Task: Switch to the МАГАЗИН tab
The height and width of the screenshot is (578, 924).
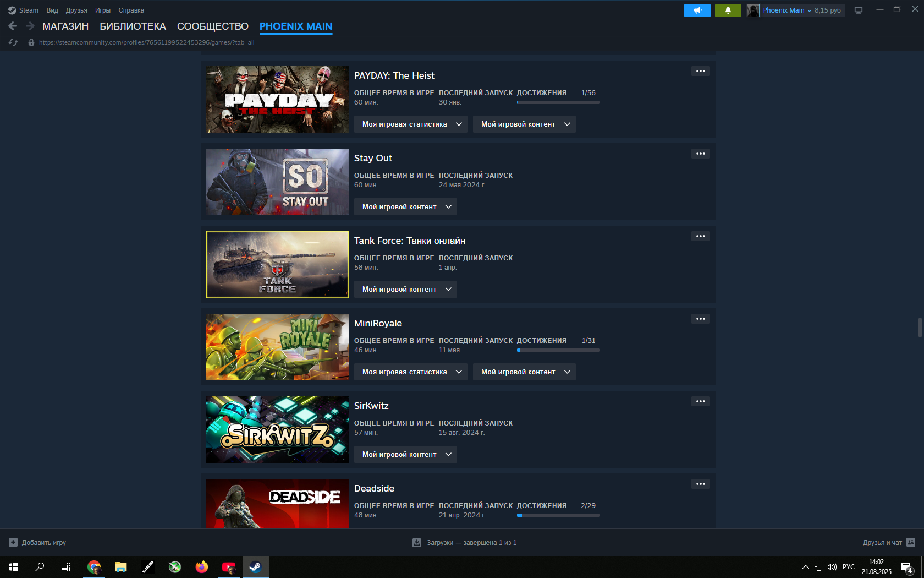Action: pyautogui.click(x=65, y=26)
